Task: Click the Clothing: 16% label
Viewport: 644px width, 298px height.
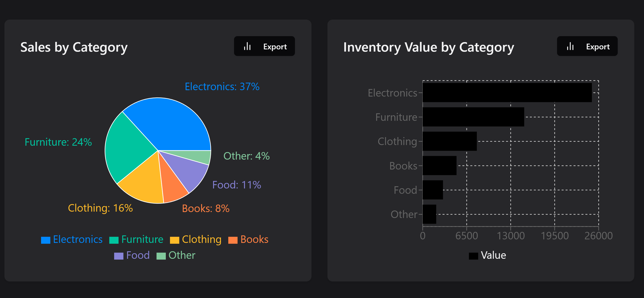Action: point(100,208)
